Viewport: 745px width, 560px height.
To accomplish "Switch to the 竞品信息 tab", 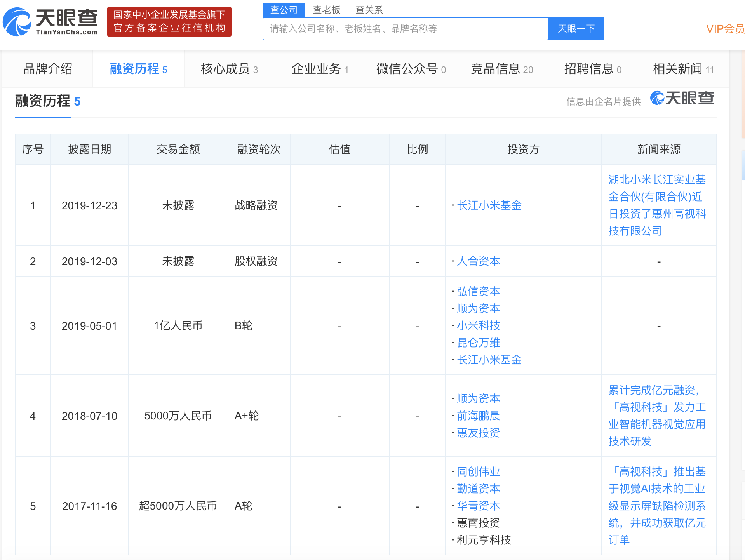I will pos(502,69).
